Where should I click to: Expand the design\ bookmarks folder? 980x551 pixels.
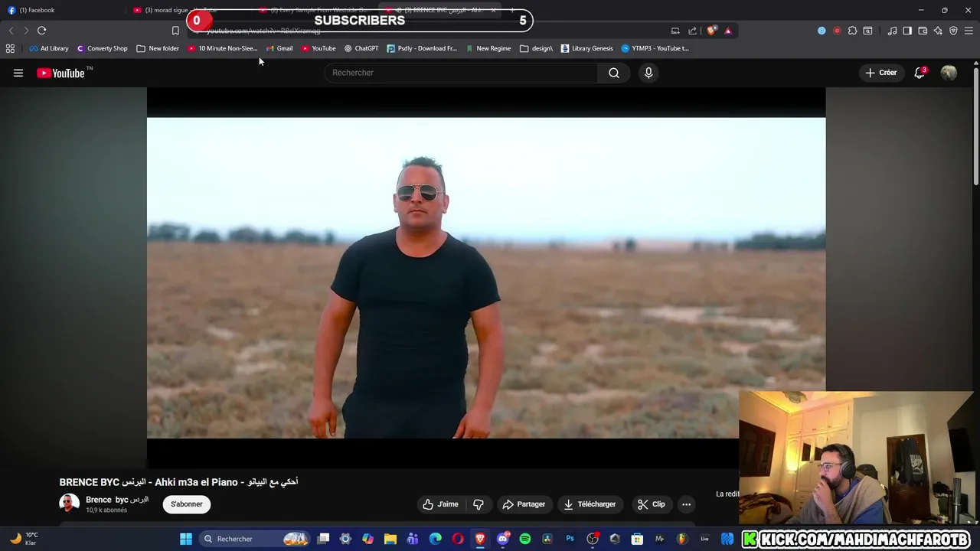click(x=536, y=48)
